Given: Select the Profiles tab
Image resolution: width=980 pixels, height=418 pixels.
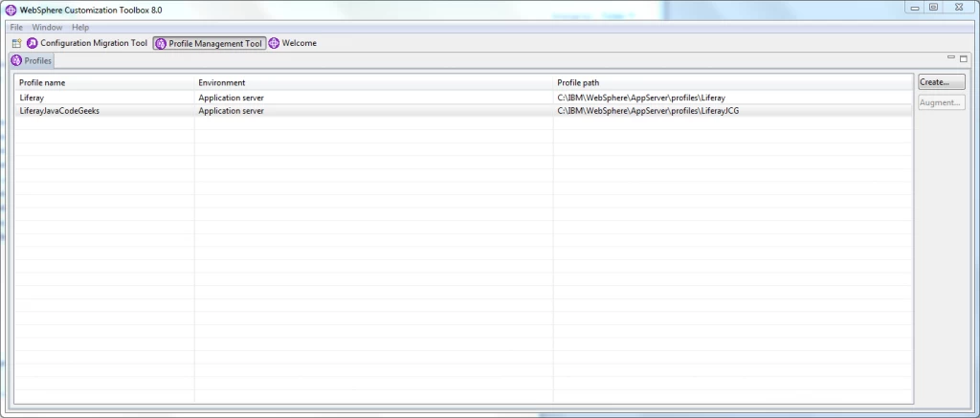Looking at the screenshot, I should [32, 60].
